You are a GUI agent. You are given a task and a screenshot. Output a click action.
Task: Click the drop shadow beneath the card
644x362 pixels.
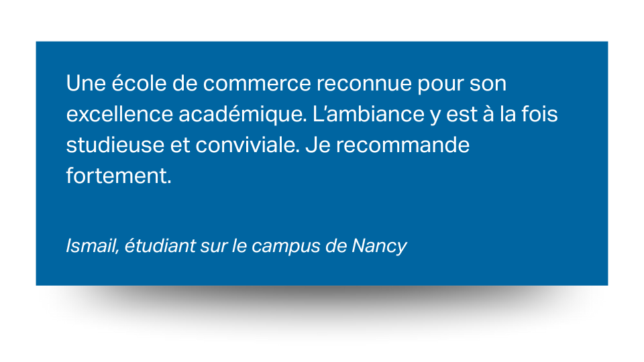tap(321, 306)
